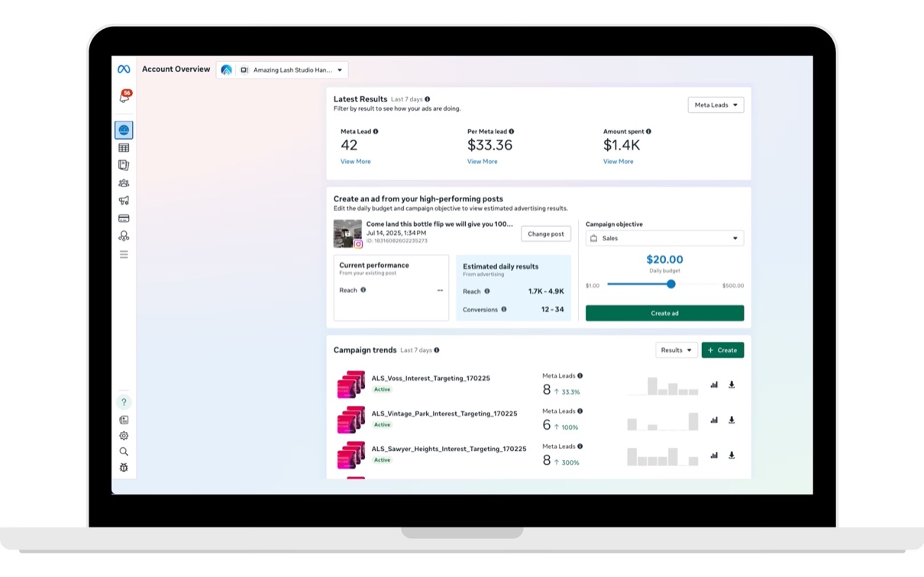The width and height of the screenshot is (924, 577).
Task: Click ALS_Vintage_Park campaign thumbnail image
Action: click(351, 420)
